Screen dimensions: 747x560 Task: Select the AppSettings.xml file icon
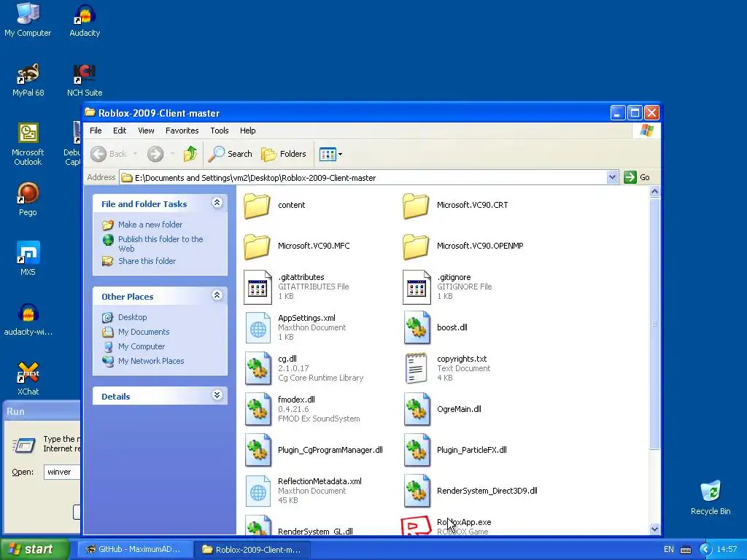(258, 328)
